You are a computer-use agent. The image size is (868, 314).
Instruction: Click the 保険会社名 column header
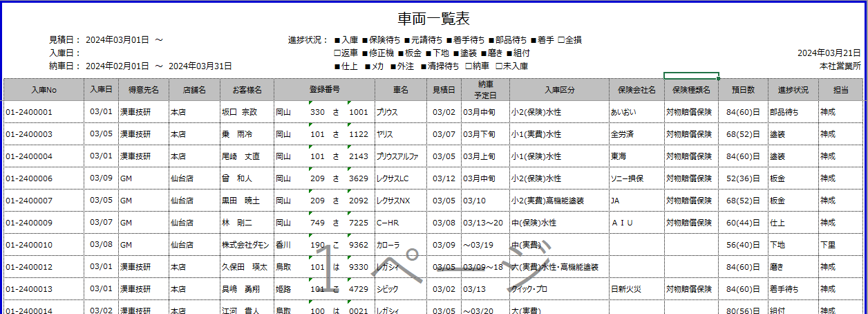pyautogui.click(x=636, y=90)
